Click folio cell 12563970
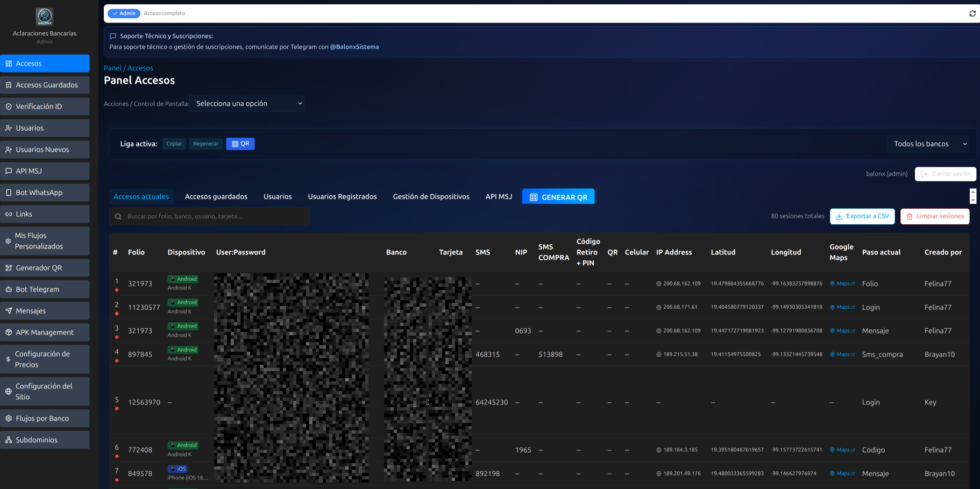980x489 pixels. click(144, 402)
